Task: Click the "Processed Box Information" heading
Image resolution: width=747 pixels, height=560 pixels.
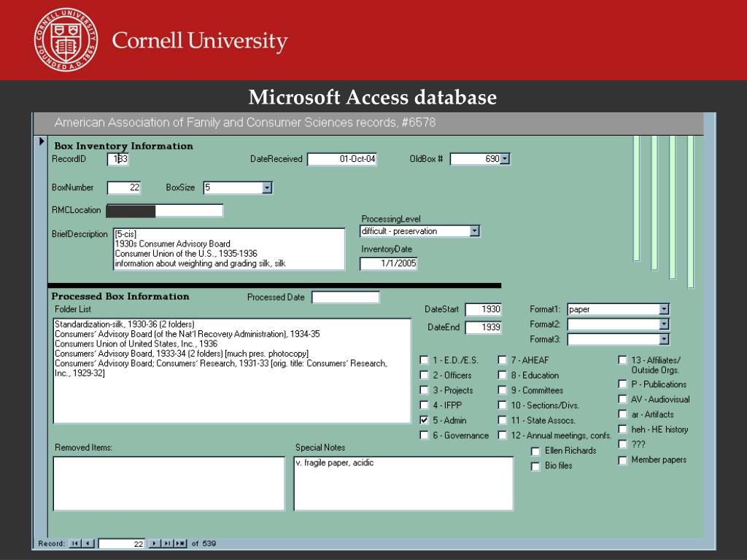Action: [x=120, y=296]
